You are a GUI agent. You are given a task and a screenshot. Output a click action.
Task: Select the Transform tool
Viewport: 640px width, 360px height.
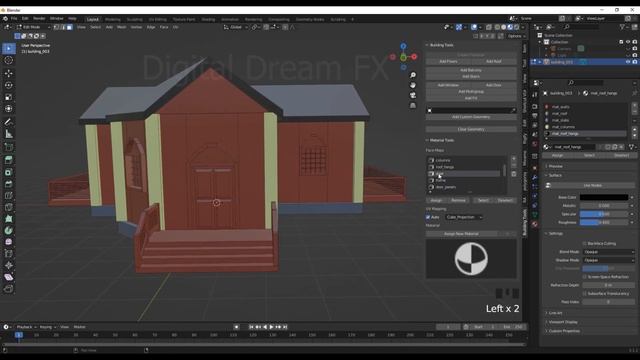(9, 109)
